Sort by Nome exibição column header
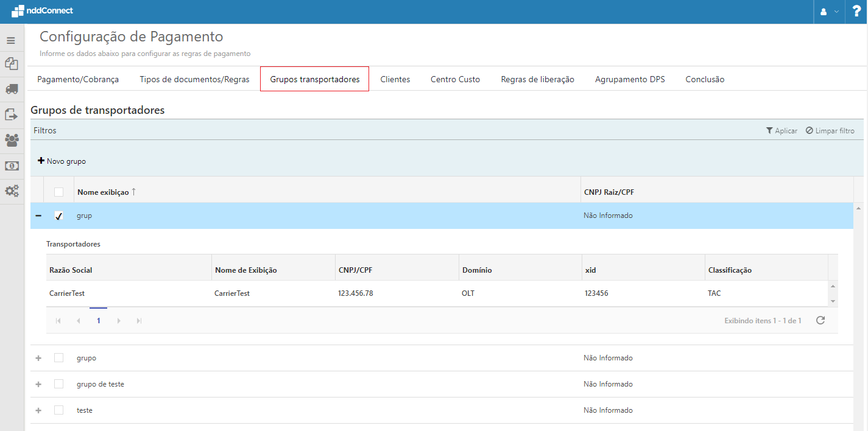868x431 pixels. pyautogui.click(x=103, y=192)
